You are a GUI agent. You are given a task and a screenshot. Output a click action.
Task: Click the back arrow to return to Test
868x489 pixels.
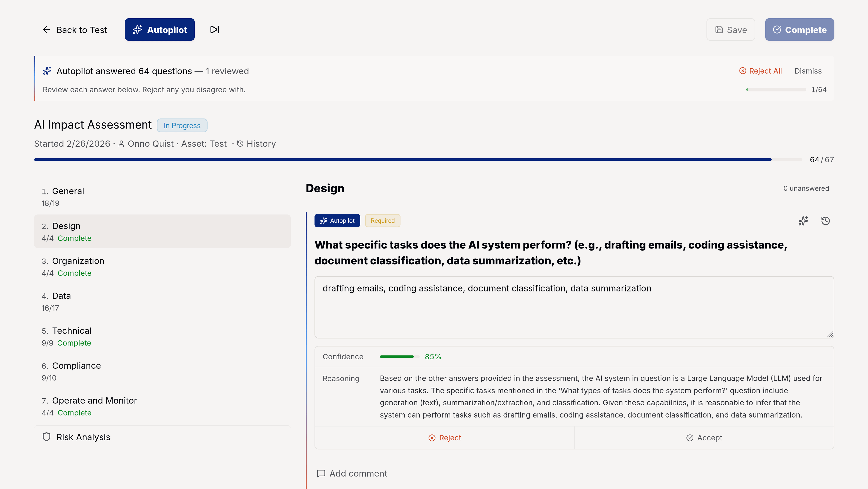pos(47,30)
